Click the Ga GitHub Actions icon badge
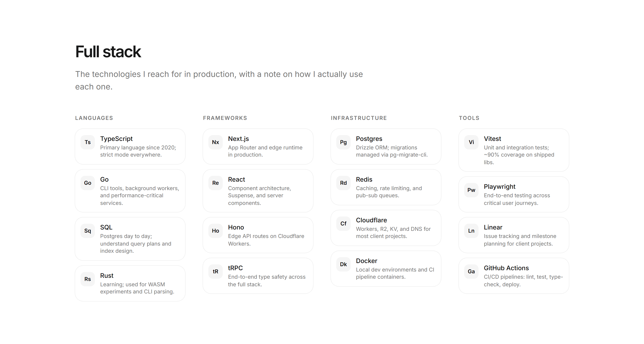This screenshot has height=344, width=644. point(471,272)
